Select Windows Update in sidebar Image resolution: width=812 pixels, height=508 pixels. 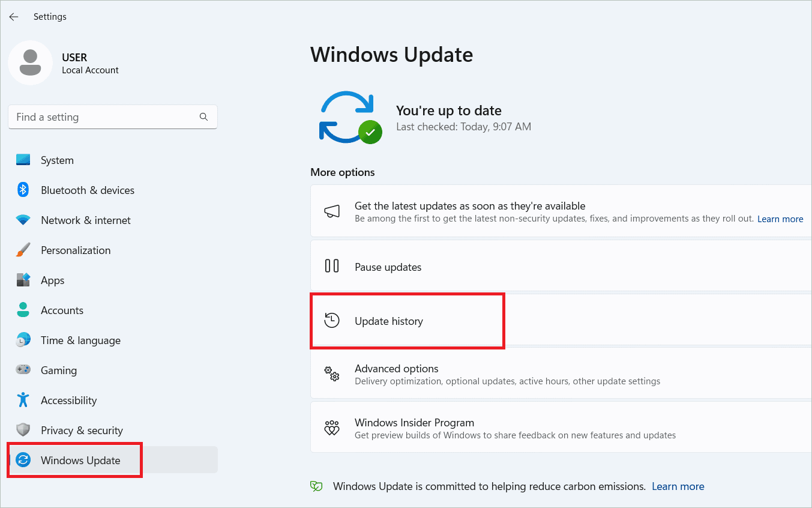[x=113, y=461]
